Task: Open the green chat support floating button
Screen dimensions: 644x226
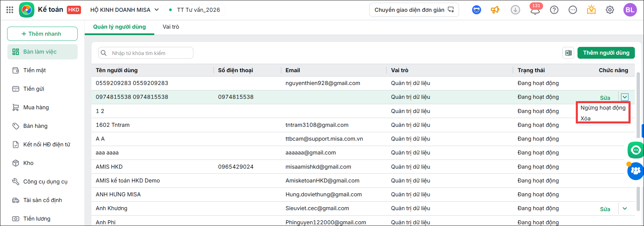Action: pyautogui.click(x=636, y=150)
